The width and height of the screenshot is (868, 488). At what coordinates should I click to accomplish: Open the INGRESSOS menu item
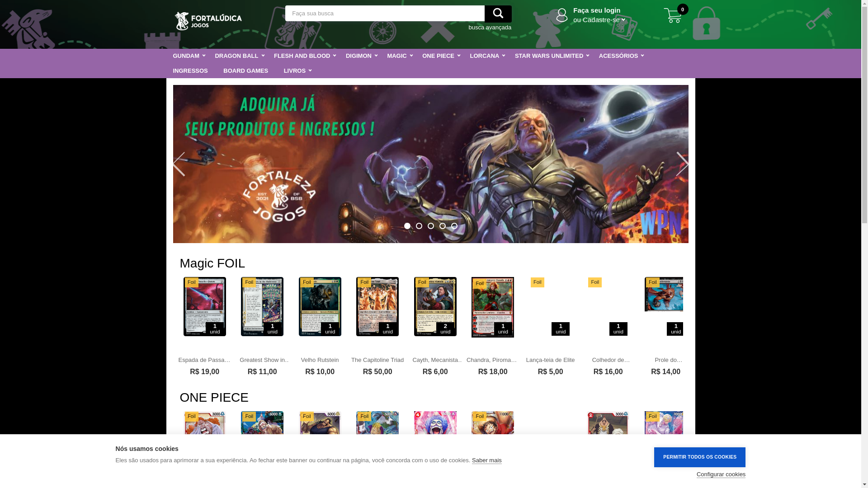pos(190,71)
